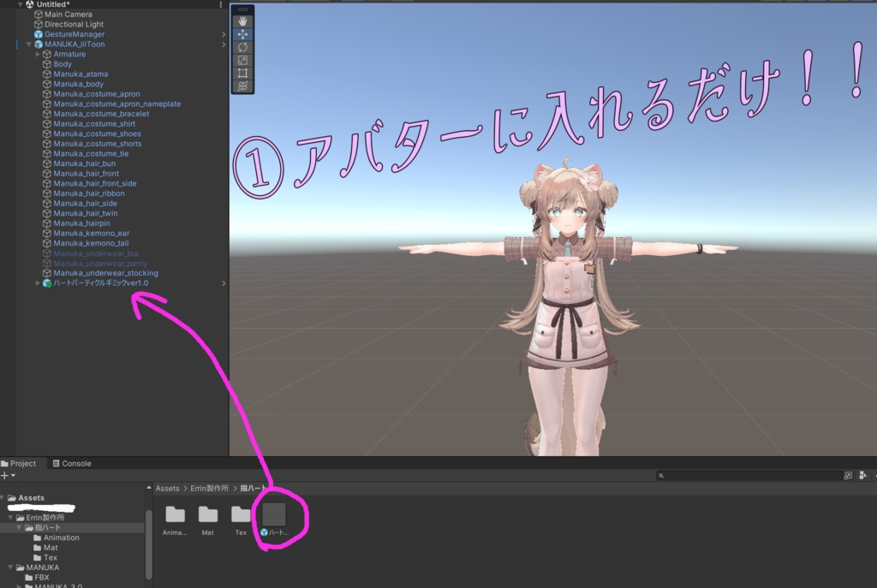
Task: Click the project tree vertical scrollbar
Action: pyautogui.click(x=149, y=543)
